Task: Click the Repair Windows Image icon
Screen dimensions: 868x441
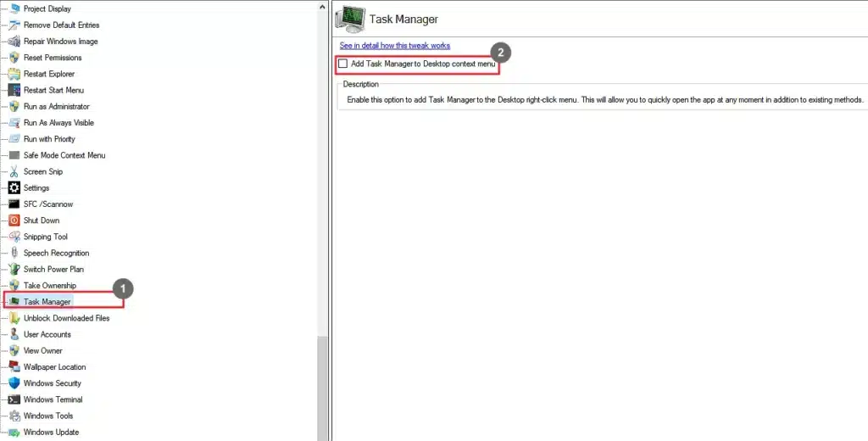Action: coord(14,42)
